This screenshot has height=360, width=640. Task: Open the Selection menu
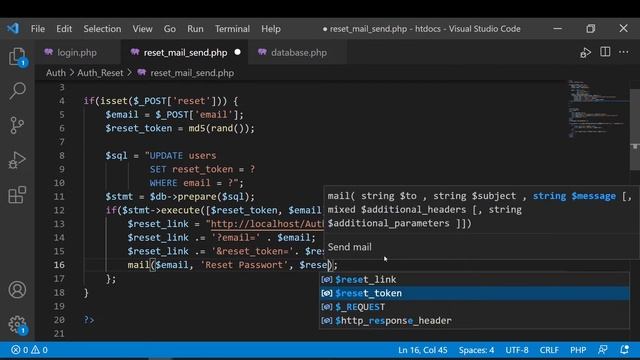click(x=102, y=29)
